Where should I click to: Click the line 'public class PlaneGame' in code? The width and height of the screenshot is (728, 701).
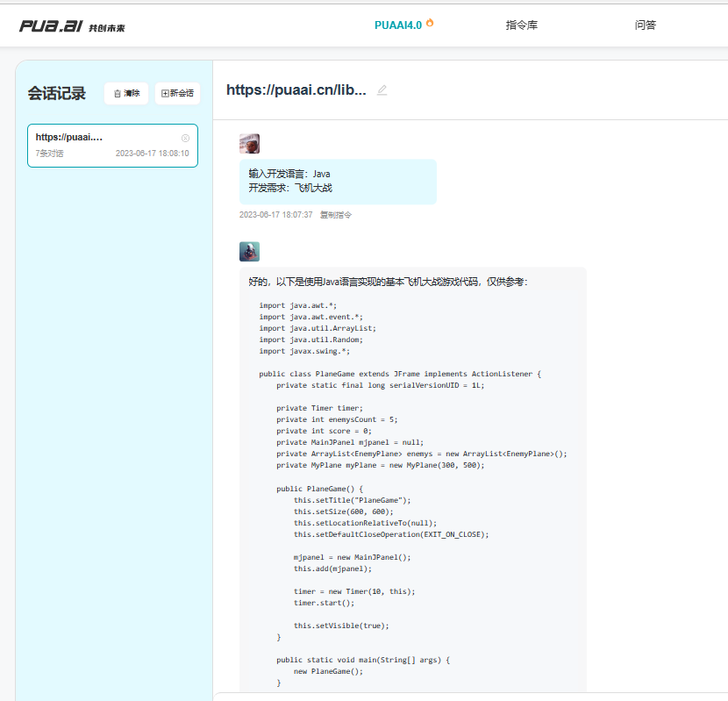400,374
